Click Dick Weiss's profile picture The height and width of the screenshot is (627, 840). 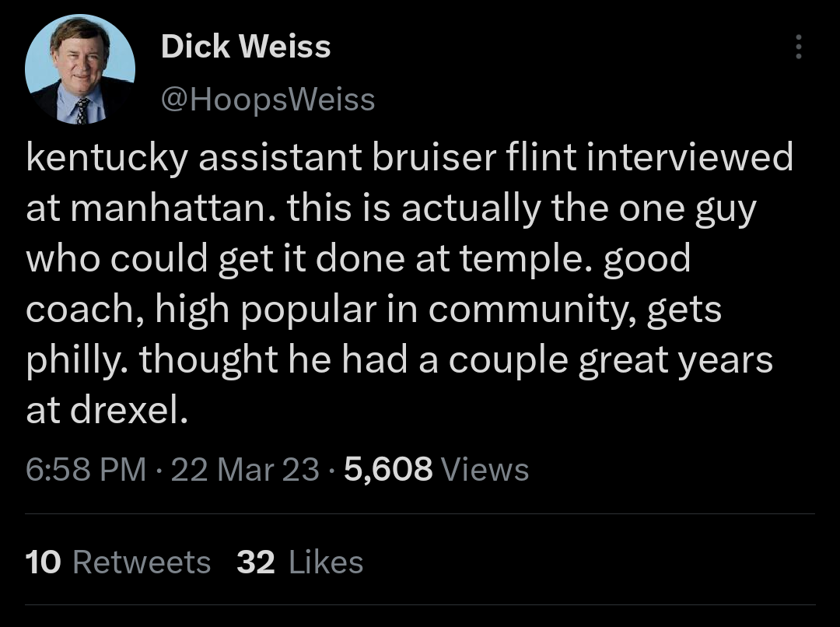(x=80, y=70)
